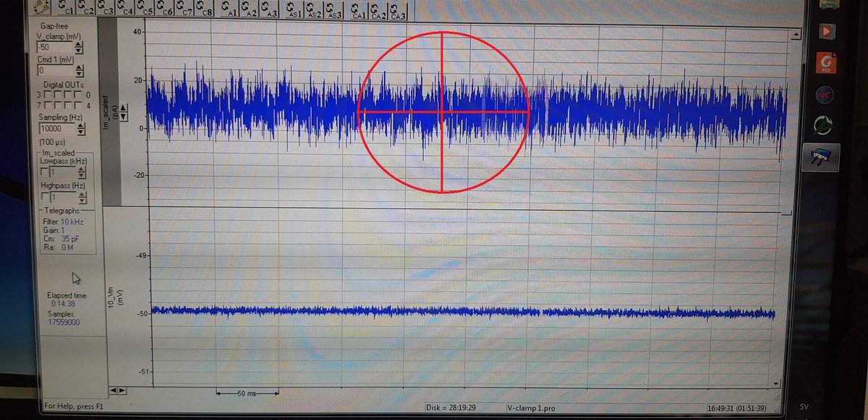This screenshot has width=868, height=420.
Task: Run the C6 protocol toolbar button
Action: 165,9
